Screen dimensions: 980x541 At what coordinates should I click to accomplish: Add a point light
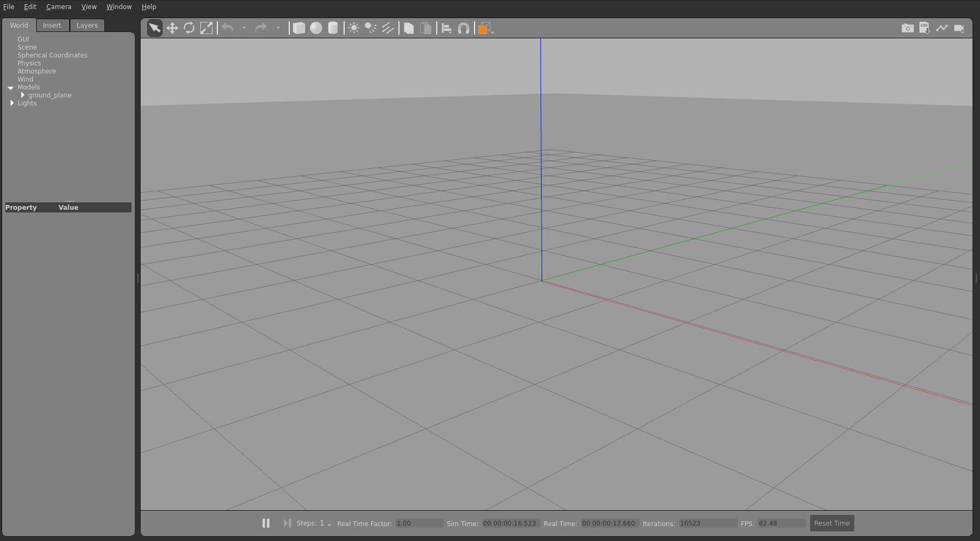coord(354,28)
